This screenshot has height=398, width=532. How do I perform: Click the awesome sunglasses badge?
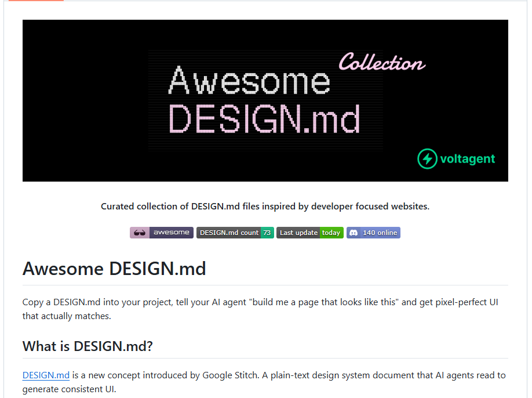click(162, 233)
